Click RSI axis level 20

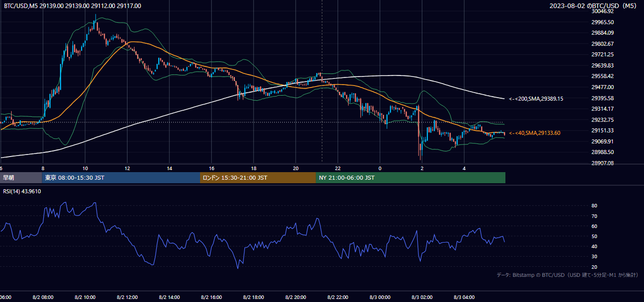coord(594,267)
